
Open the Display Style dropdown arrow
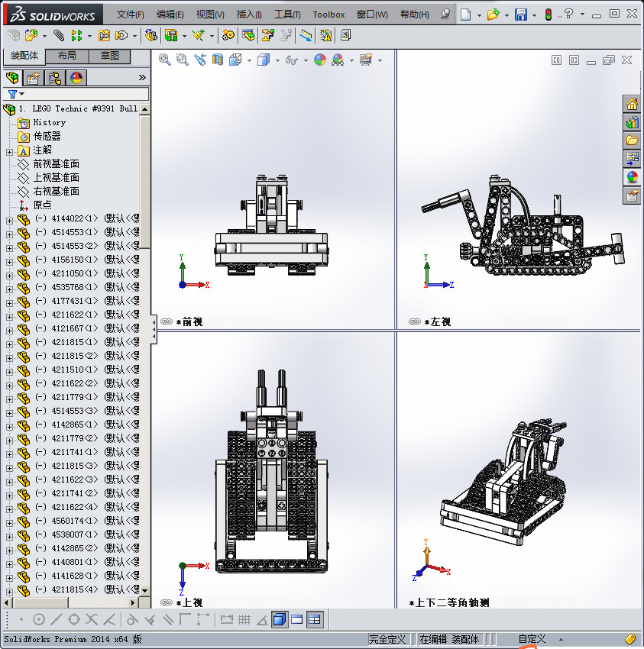pyautogui.click(x=277, y=60)
